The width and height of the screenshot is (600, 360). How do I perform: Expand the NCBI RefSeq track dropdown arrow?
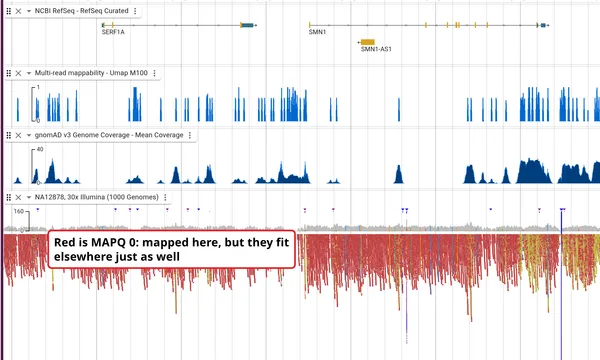29,11
